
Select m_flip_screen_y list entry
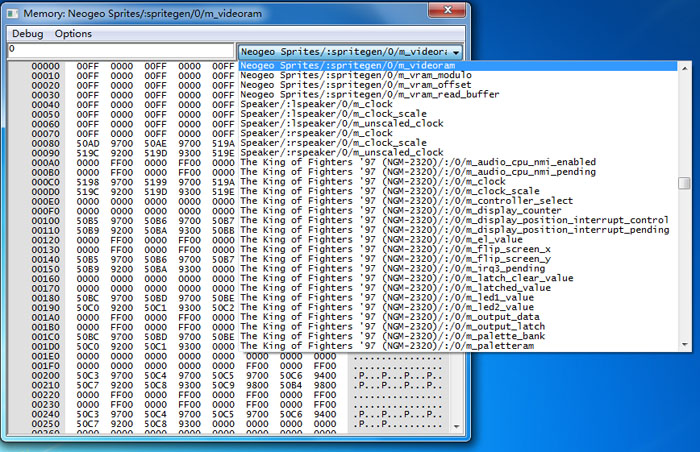458,259
